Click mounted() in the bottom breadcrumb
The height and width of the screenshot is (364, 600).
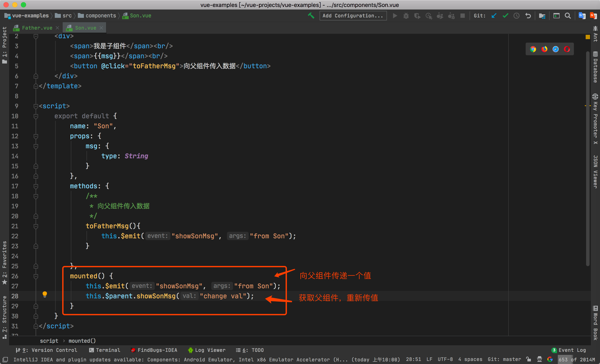(x=82, y=341)
